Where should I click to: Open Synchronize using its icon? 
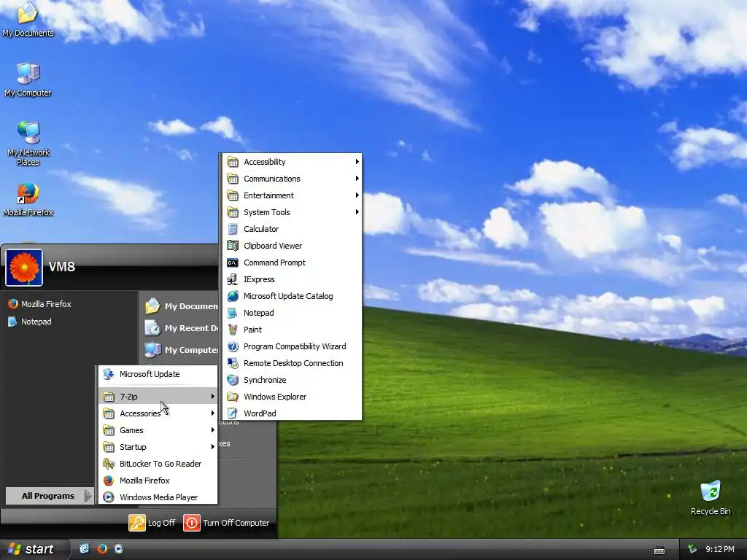pyautogui.click(x=233, y=380)
